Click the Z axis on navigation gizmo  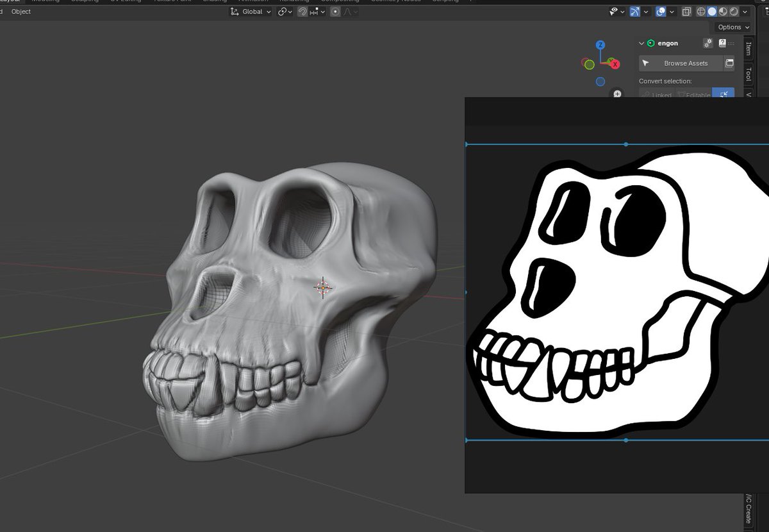tap(600, 45)
